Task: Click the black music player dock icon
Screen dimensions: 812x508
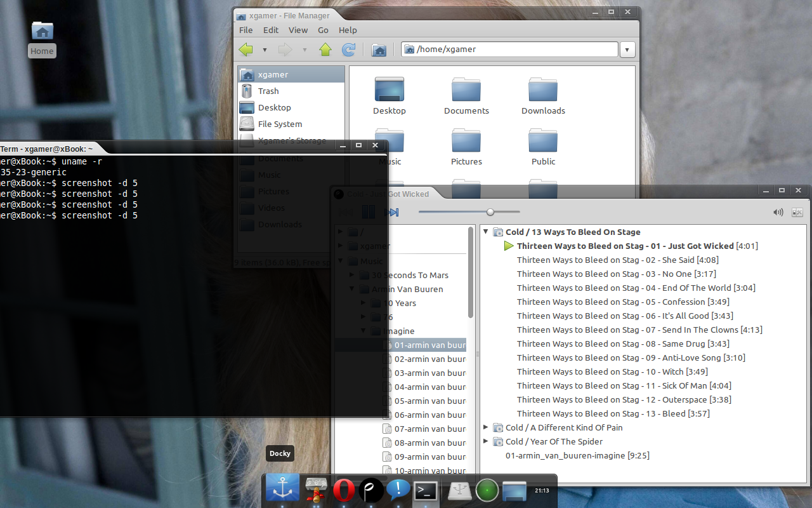Action: 371,490
